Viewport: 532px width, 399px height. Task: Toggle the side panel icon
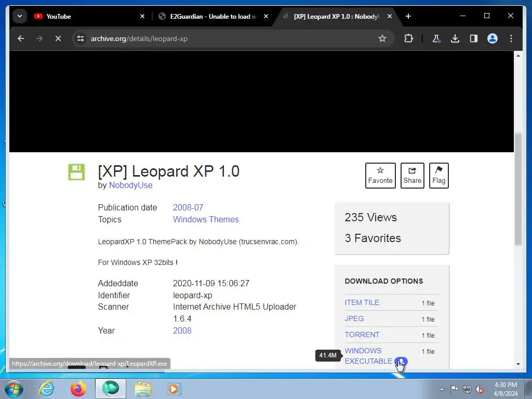pos(474,38)
